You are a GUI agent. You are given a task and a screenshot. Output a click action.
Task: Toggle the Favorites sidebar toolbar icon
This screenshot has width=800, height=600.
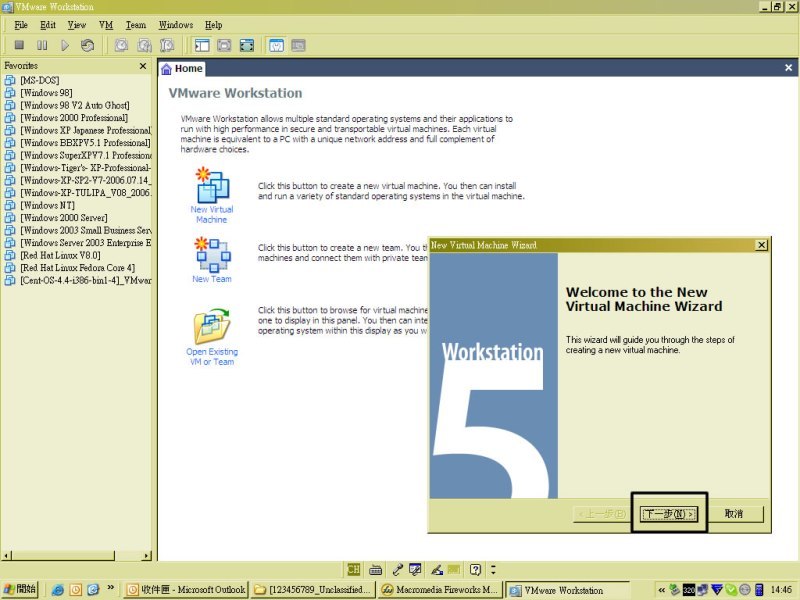pyautogui.click(x=202, y=45)
